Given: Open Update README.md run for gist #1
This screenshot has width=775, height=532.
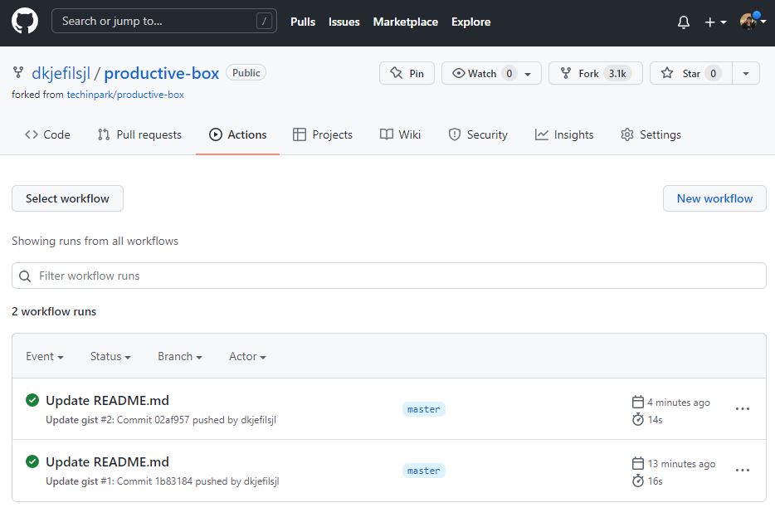Looking at the screenshot, I should 107,461.
